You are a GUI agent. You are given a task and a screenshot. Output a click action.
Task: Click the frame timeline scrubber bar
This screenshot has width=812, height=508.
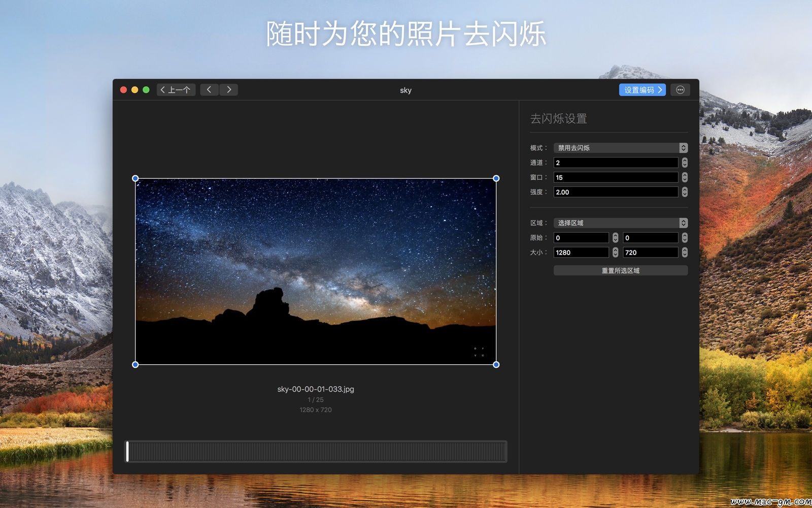tap(316, 452)
